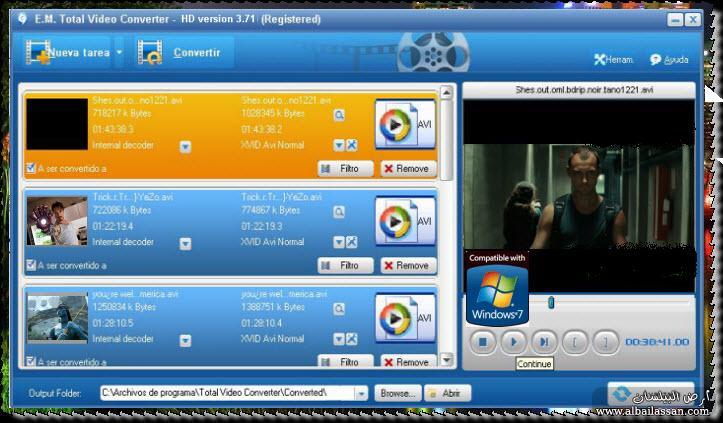Click the Filtro button for you.re.wel

[x=345, y=362]
